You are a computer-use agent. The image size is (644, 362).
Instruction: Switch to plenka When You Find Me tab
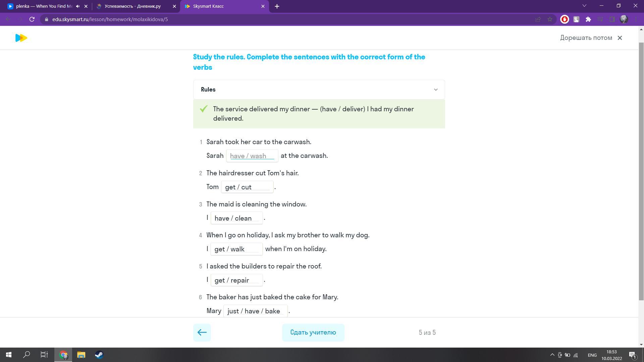44,6
